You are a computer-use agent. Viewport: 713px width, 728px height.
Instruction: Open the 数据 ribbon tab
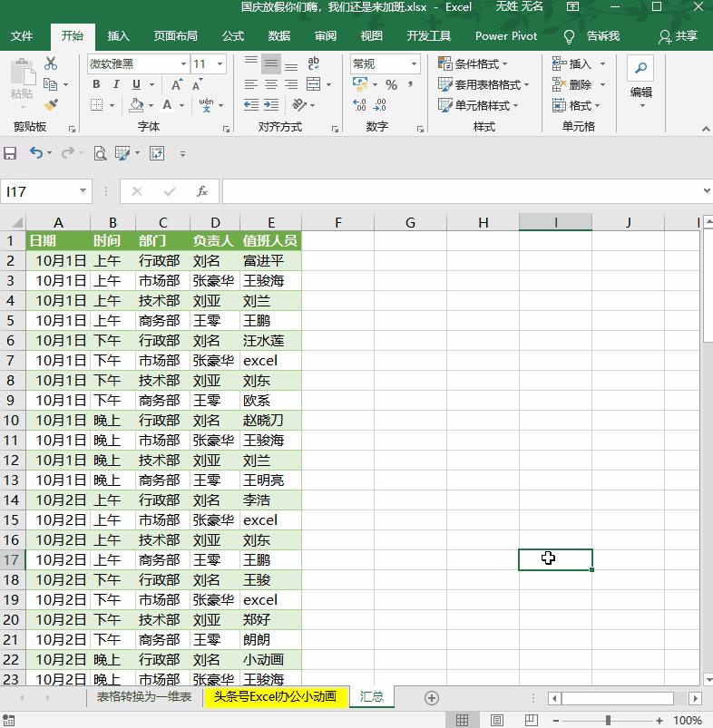(x=279, y=36)
